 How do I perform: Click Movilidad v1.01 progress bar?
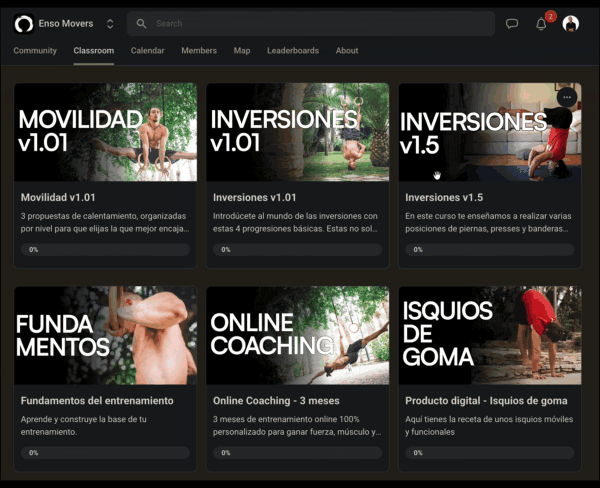(x=105, y=250)
